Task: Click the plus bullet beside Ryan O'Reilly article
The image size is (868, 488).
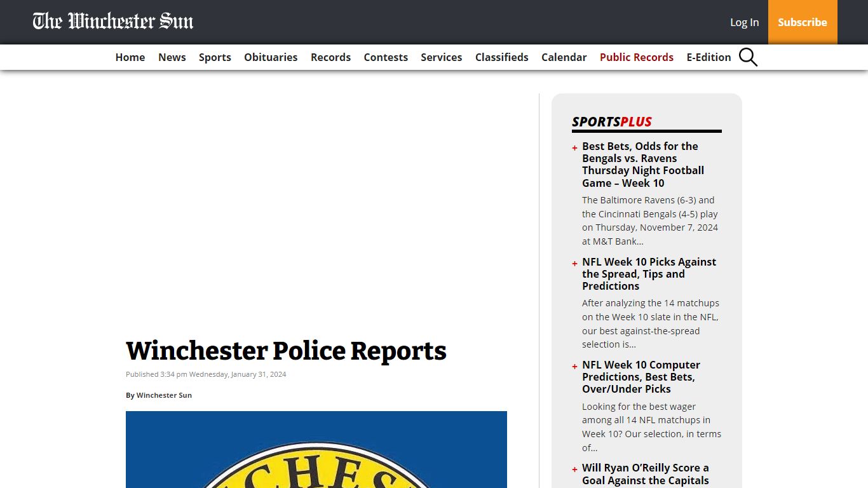Action: (574, 470)
